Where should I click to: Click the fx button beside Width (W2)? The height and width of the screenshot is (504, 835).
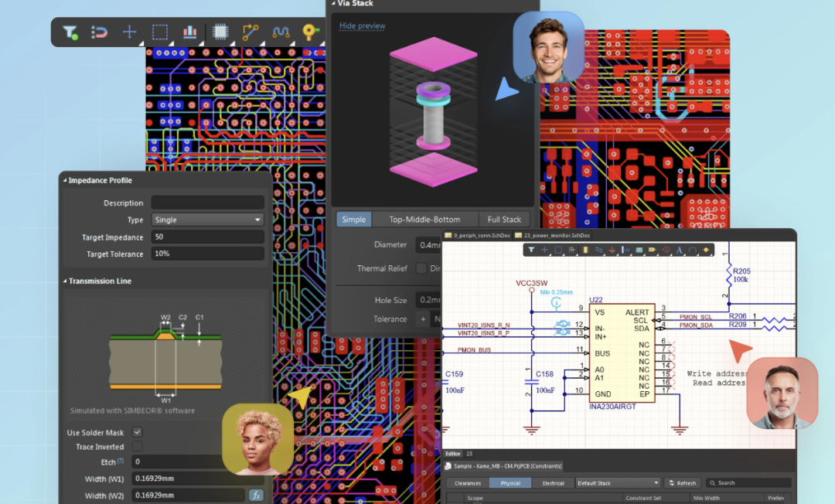pos(256,495)
